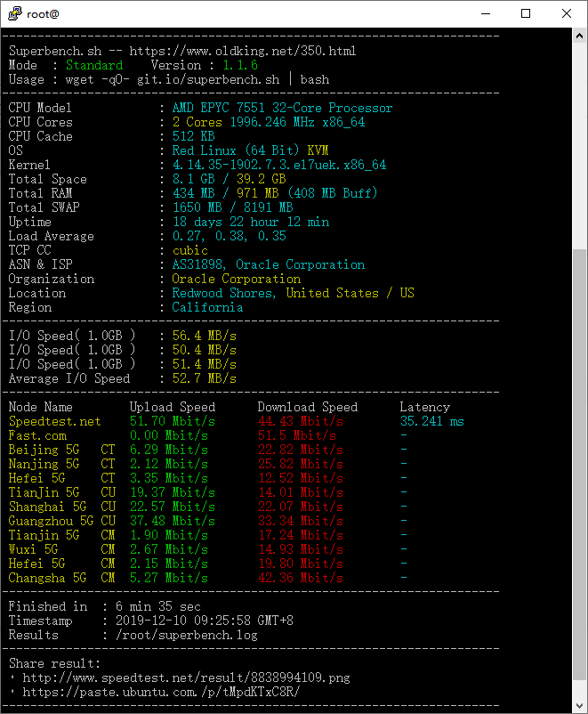Click the AMD EPYC 7551 CPU model text
The width and height of the screenshot is (588, 714).
point(282,108)
